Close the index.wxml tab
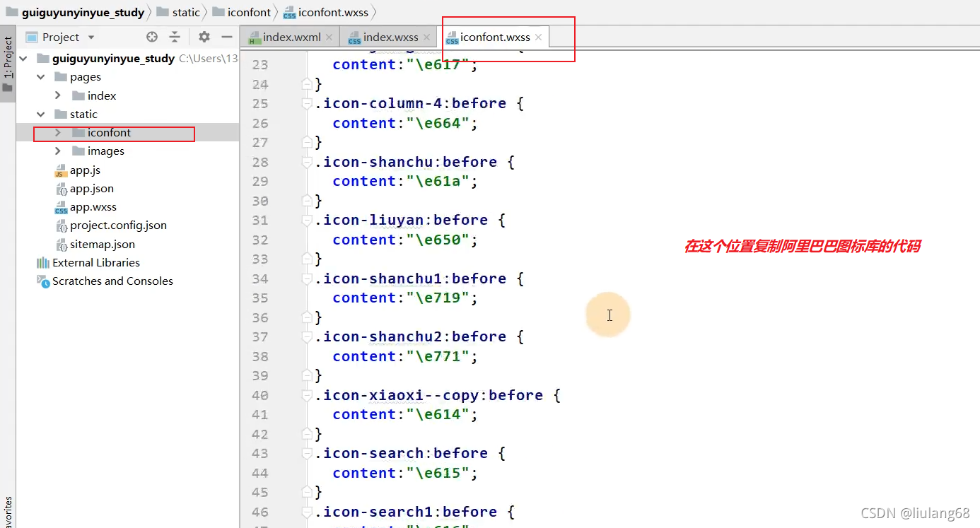The height and width of the screenshot is (528, 980). point(330,37)
